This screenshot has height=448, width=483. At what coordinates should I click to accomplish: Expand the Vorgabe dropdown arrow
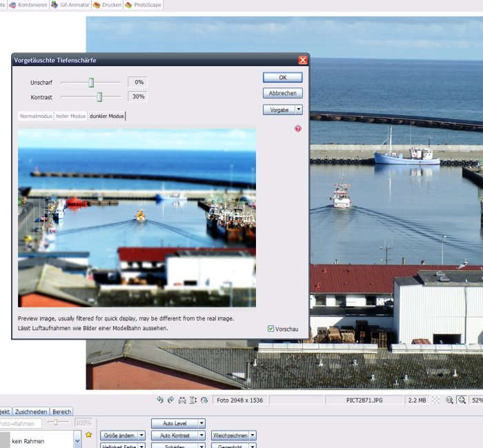299,109
